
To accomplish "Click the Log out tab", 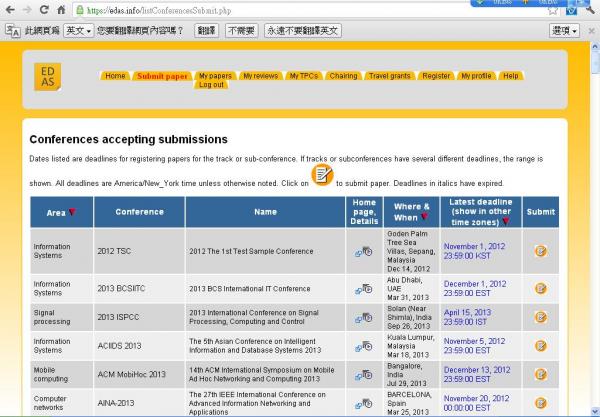I will (x=211, y=85).
